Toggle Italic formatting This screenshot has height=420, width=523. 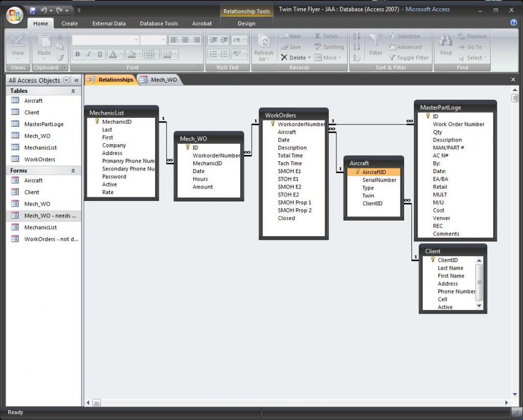(x=89, y=54)
